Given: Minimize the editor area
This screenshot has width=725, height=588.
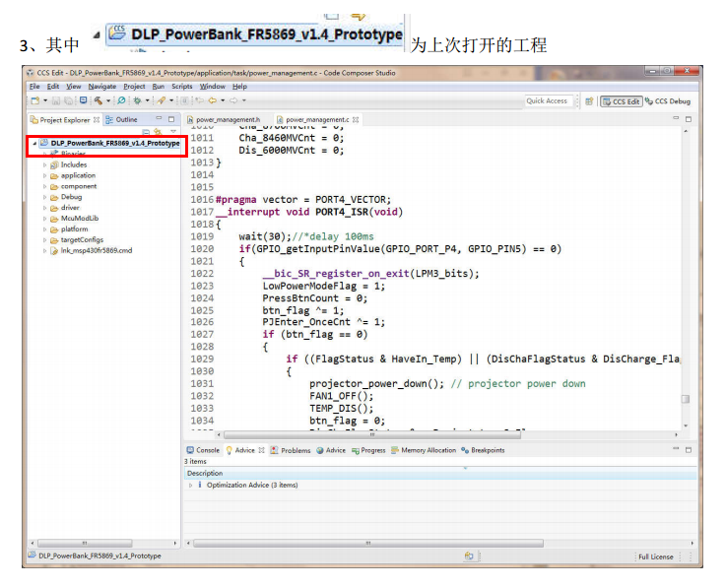Looking at the screenshot, I should 676,118.
